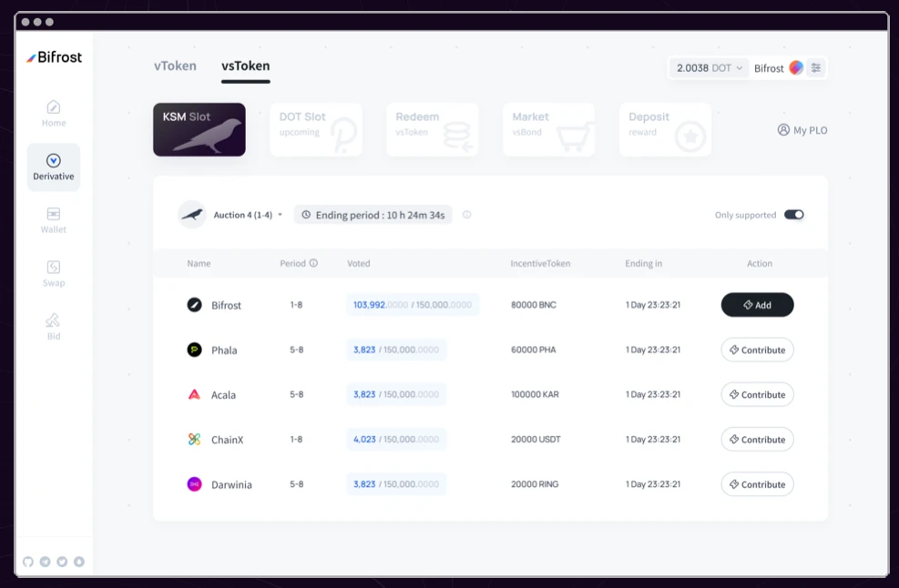Open the Derivative section in the sidebar
The width and height of the screenshot is (899, 588).
(x=54, y=167)
